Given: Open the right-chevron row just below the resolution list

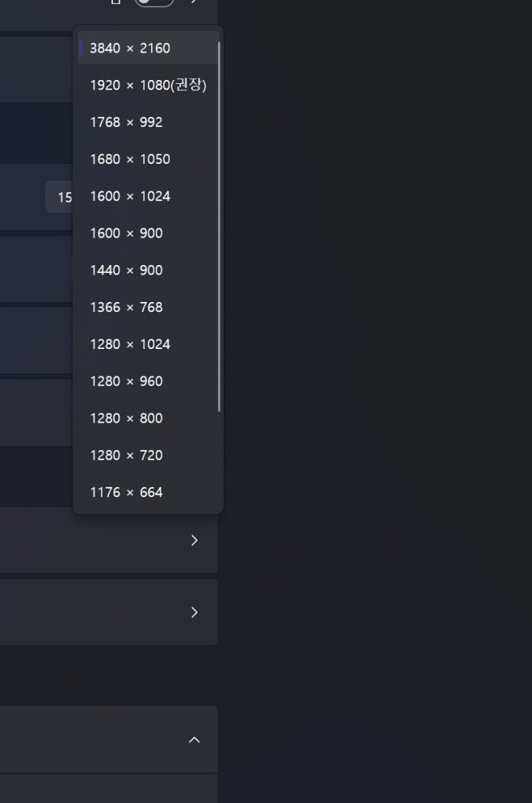Looking at the screenshot, I should (194, 540).
